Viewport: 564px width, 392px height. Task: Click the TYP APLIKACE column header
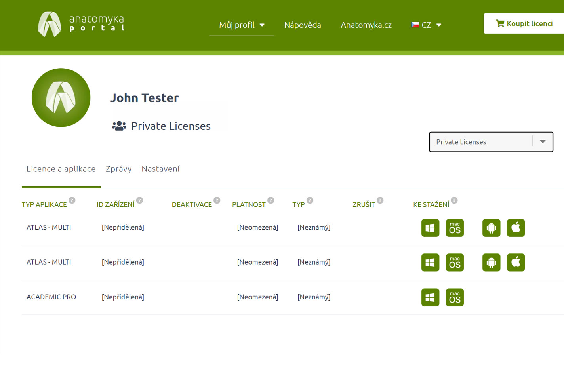(x=44, y=205)
